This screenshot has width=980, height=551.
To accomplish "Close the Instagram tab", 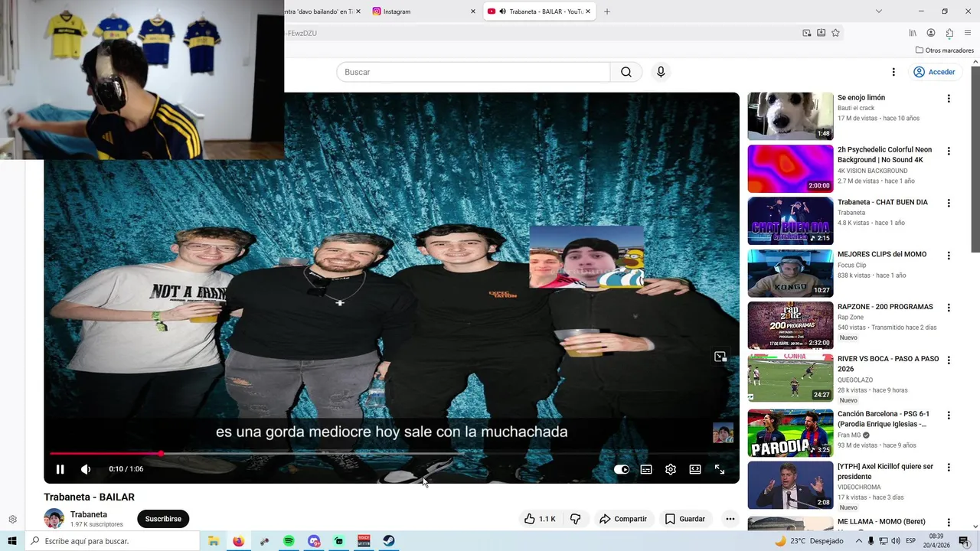I will (472, 11).
